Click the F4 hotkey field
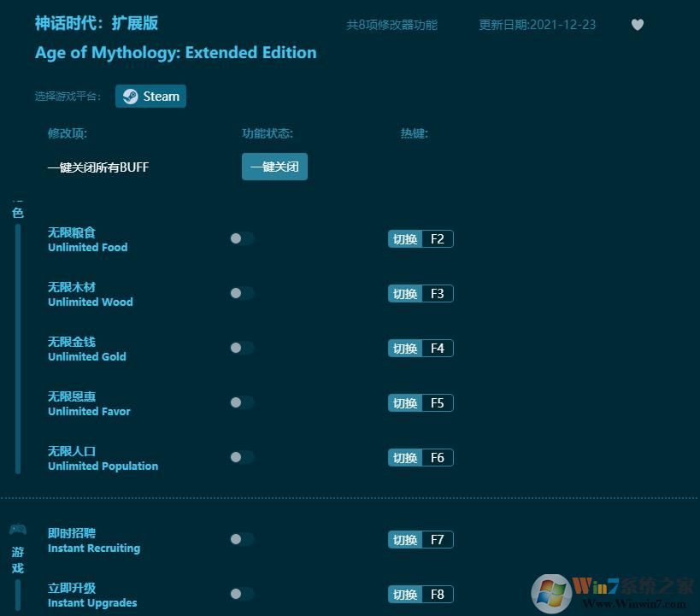This screenshot has height=616, width=700. [438, 349]
